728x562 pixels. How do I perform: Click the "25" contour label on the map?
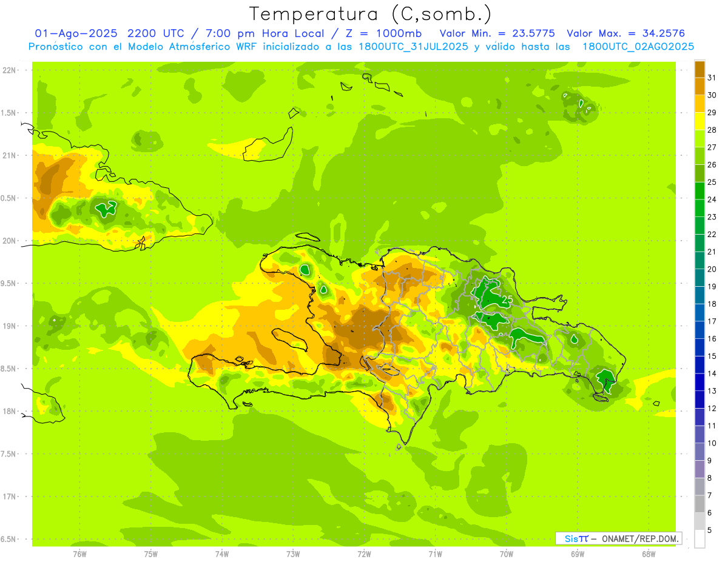(x=508, y=299)
